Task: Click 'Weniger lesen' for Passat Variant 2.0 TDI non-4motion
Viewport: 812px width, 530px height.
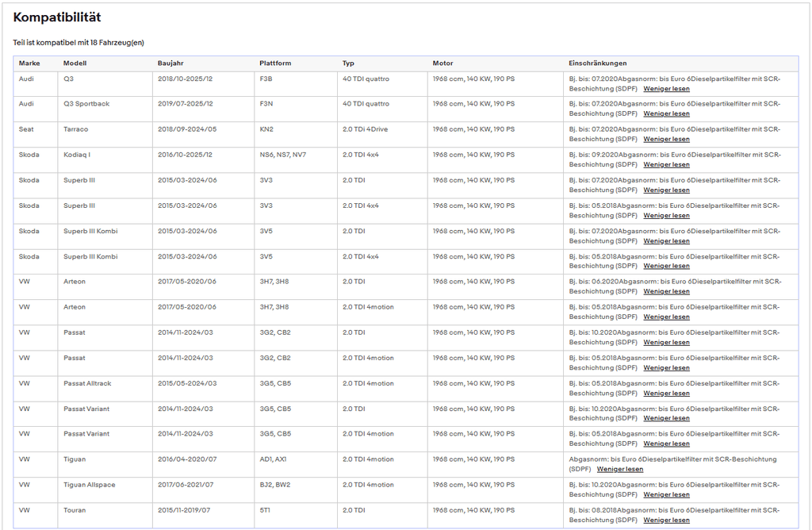Action: 666,418
